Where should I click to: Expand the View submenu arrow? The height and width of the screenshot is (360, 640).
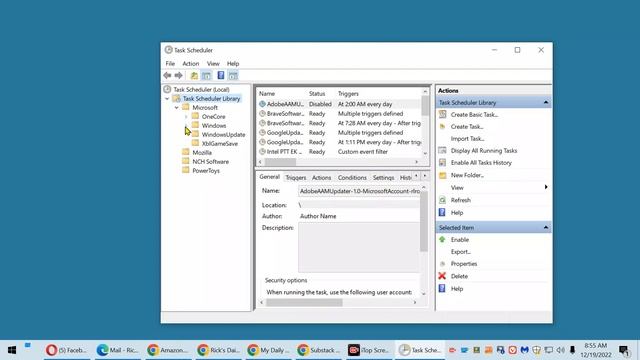(x=546, y=187)
